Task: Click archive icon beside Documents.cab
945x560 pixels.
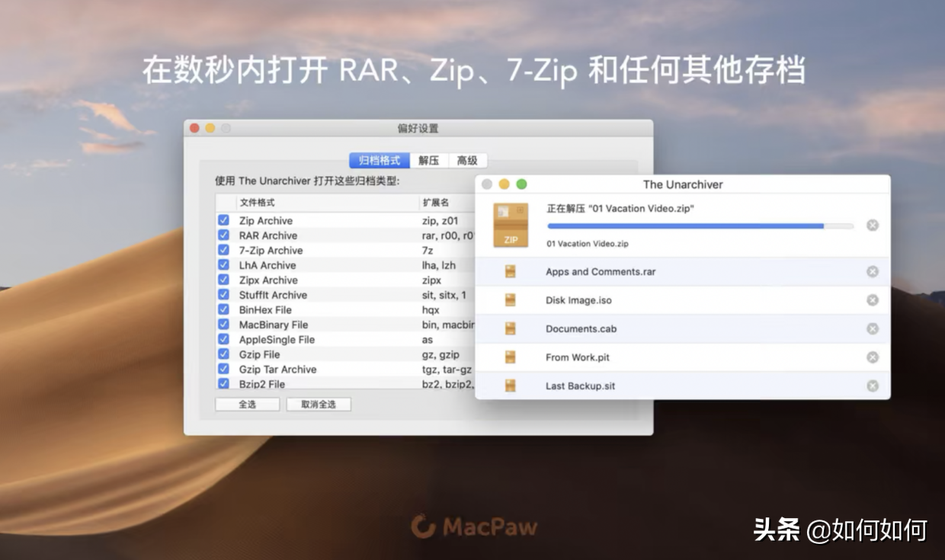Action: (511, 328)
